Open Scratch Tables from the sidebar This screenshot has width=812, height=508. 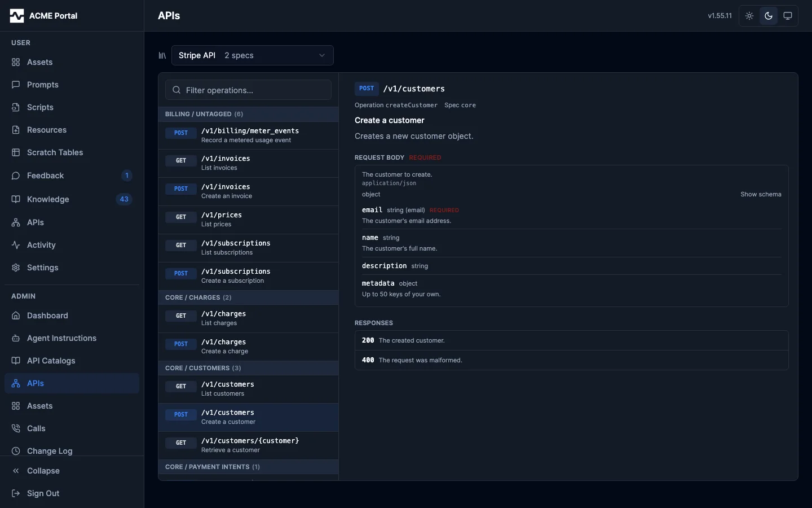[x=72, y=152]
